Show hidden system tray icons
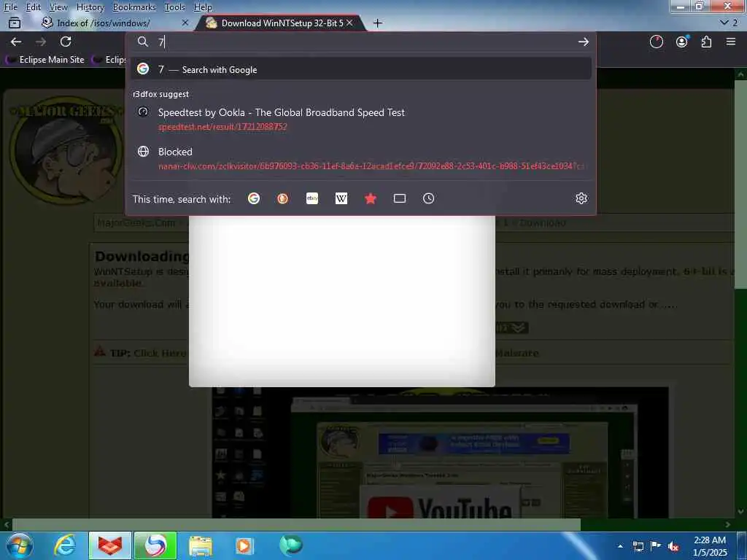The height and width of the screenshot is (560, 747). tap(620, 546)
